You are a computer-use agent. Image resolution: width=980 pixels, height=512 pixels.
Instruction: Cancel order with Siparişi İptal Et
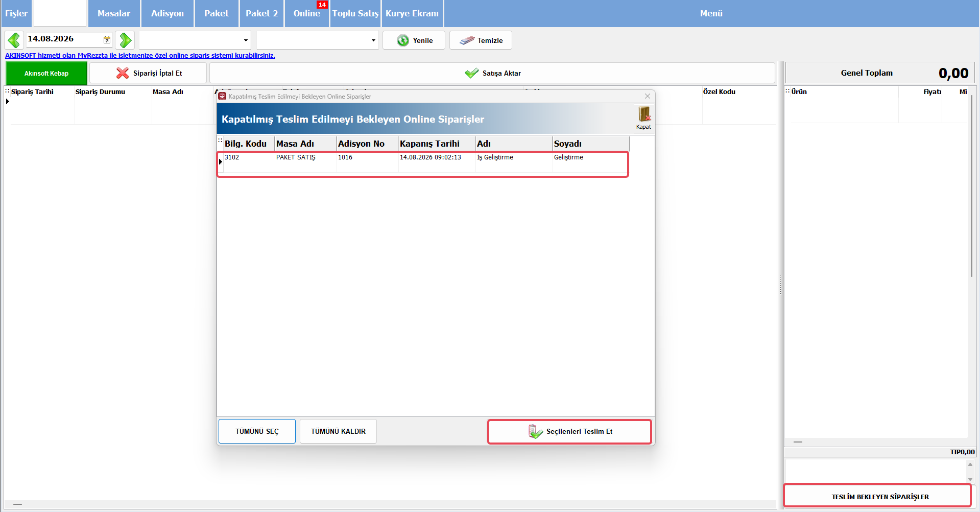tap(148, 73)
